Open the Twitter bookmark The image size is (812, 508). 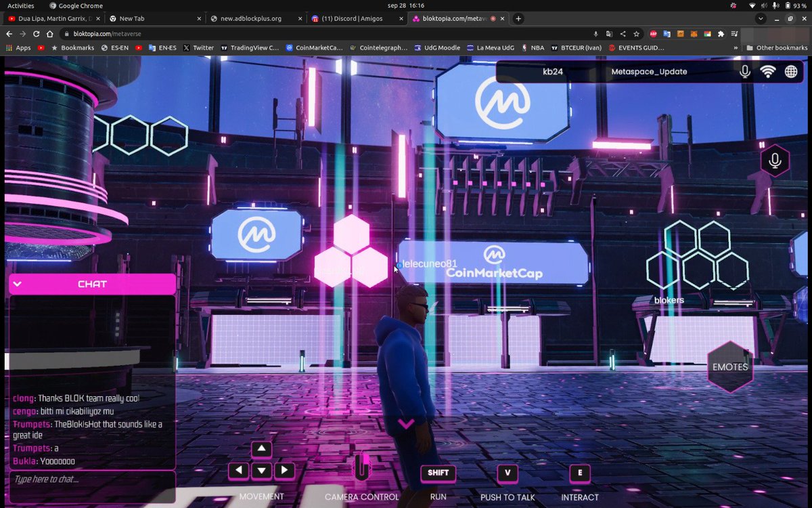[198, 48]
